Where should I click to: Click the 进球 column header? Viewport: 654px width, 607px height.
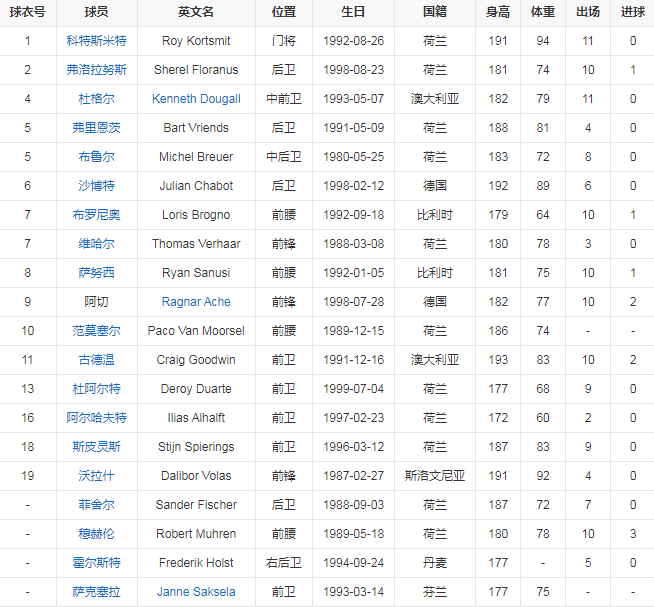click(632, 12)
